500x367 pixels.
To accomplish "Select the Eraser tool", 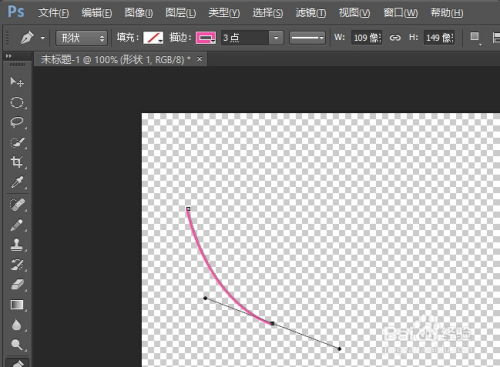I will (17, 285).
